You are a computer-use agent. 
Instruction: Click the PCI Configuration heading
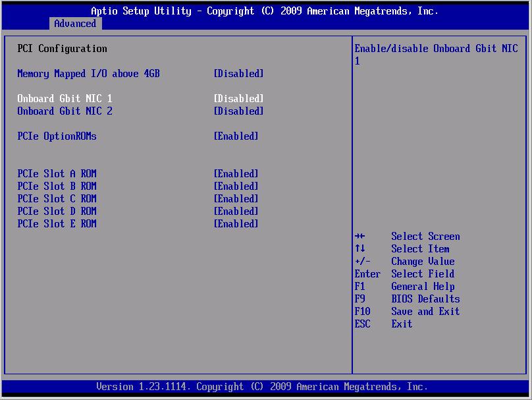tap(63, 49)
